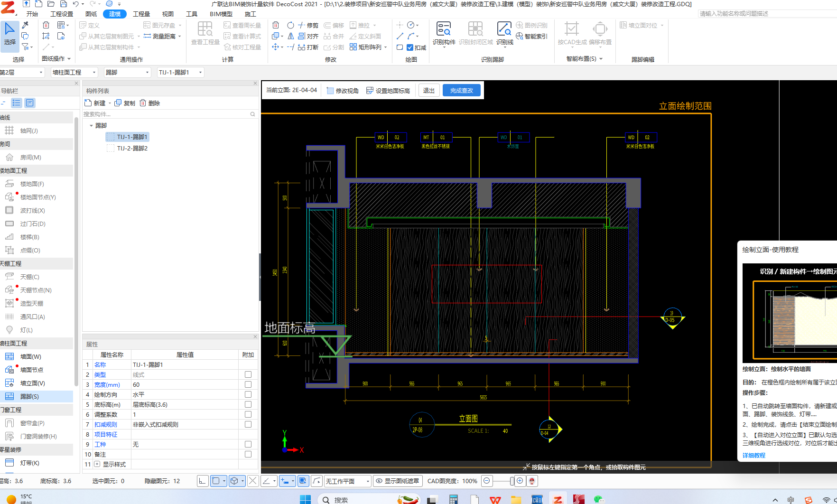Click the rotate icon in 修改 group
The width and height of the screenshot is (837, 504).
(x=290, y=25)
